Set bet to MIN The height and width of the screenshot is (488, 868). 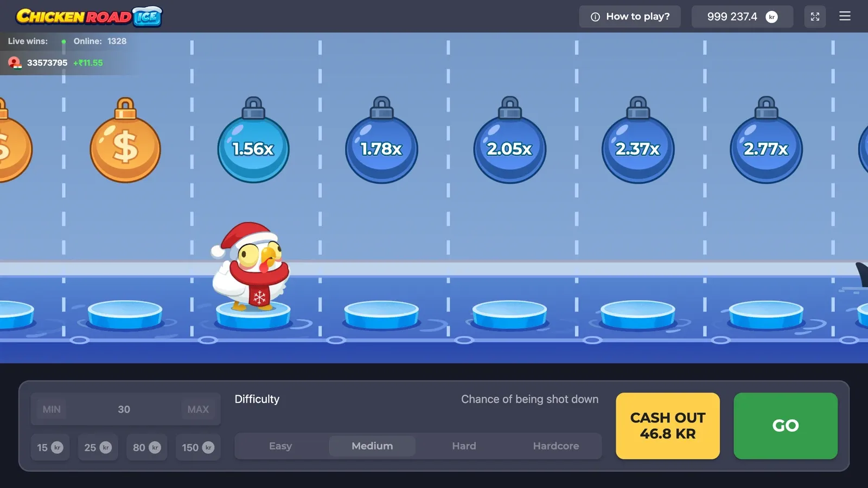coord(52,409)
